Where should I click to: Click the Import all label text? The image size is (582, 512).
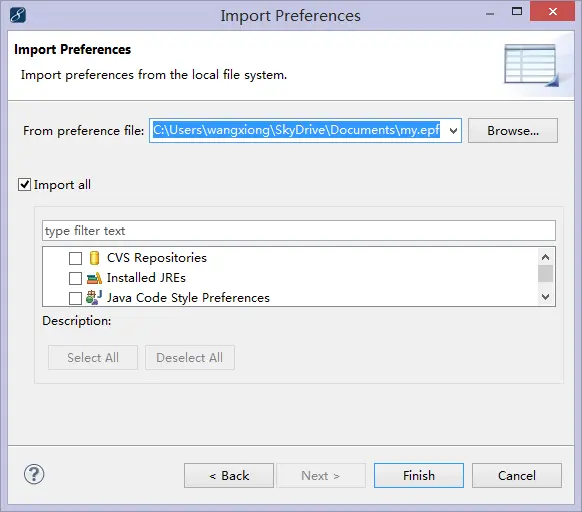click(62, 185)
